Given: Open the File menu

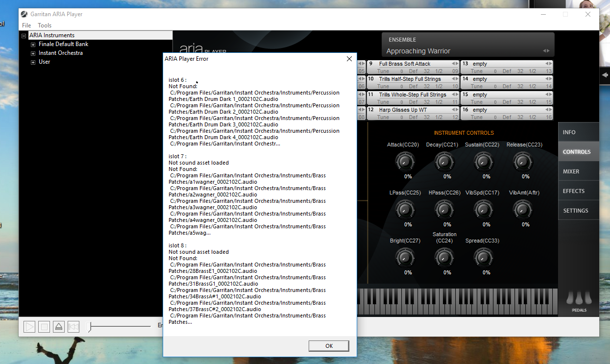Looking at the screenshot, I should tap(26, 25).
